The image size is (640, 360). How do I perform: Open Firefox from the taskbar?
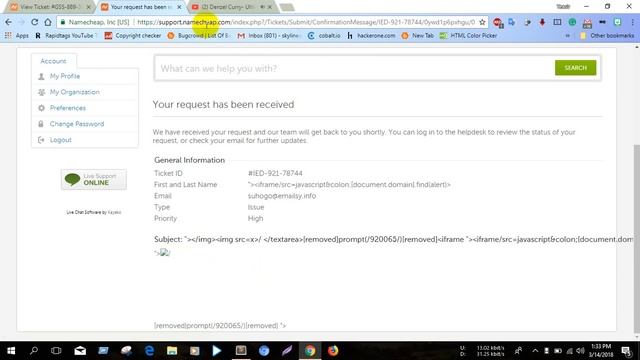tap(333, 351)
